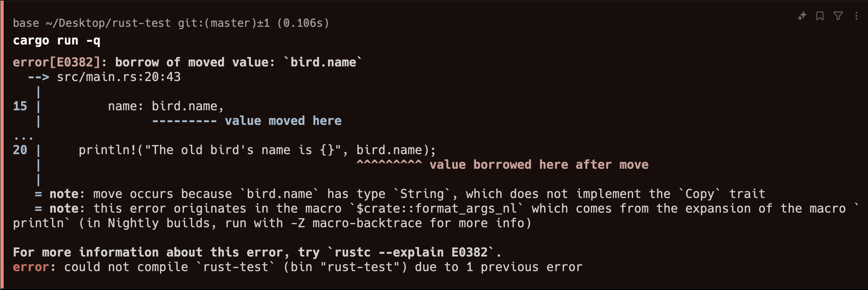
Task: Click the "value moved here" annotation
Action: point(283,121)
